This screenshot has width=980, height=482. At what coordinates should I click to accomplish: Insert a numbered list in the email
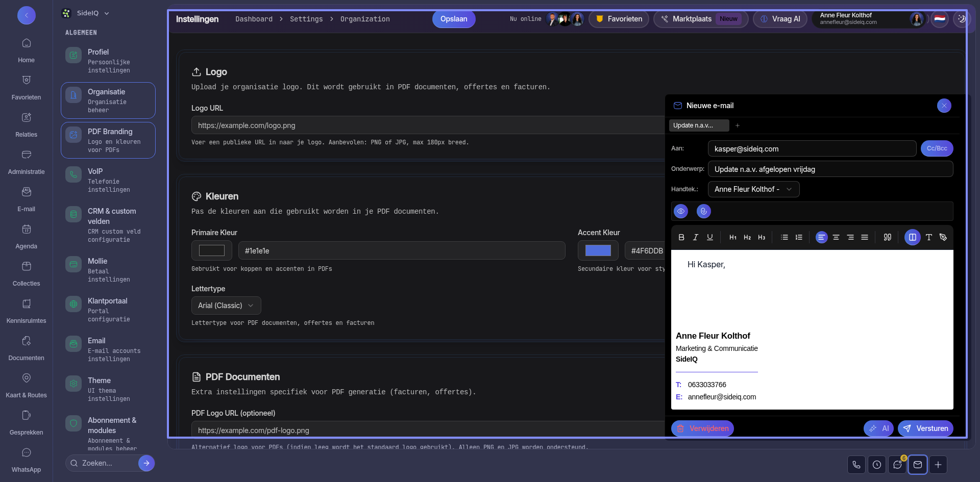pos(799,237)
